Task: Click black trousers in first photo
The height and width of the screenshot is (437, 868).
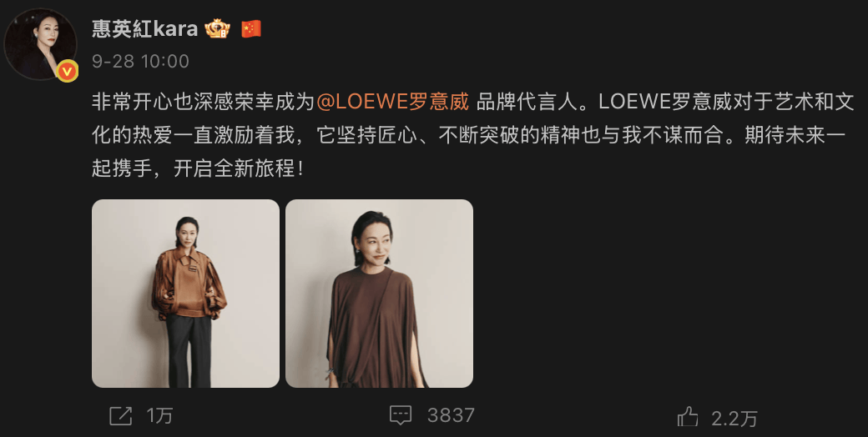Action: [189, 351]
